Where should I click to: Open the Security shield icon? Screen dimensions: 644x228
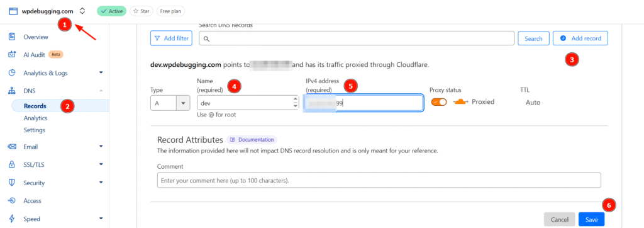click(13, 183)
